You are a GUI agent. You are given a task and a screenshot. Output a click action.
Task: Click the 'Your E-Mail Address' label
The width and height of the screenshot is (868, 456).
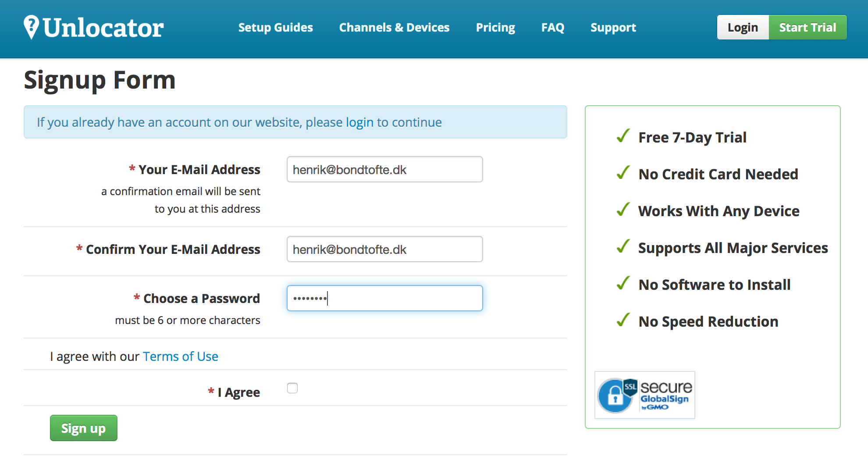tap(199, 170)
